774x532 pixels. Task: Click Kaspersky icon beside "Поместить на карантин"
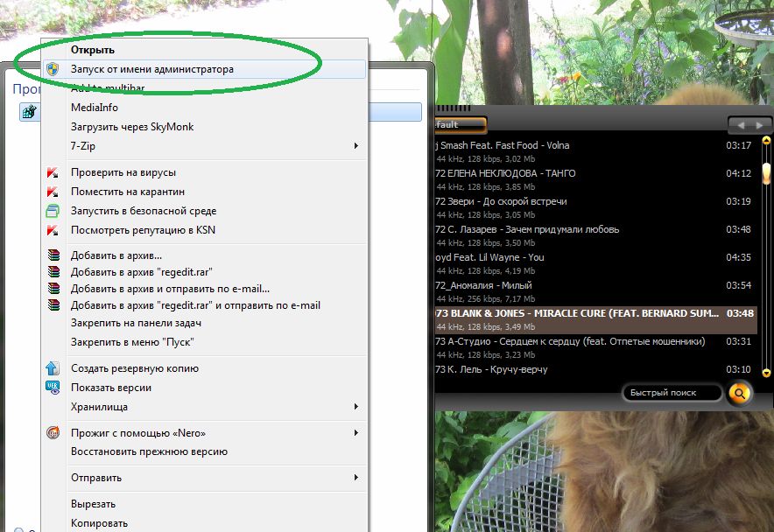[x=53, y=192]
